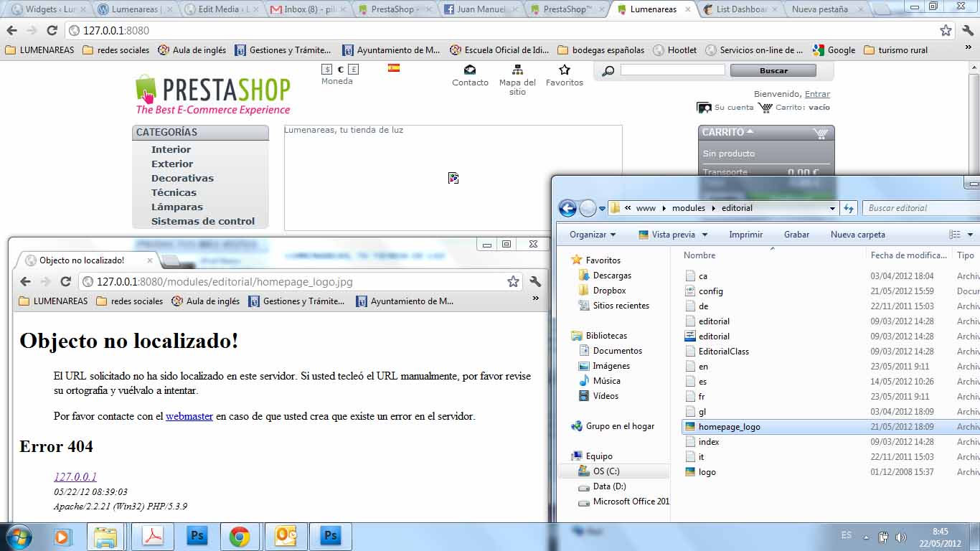Open recent locations dropdown beside Explorer forward button
This screenshot has width=980, height=551.
point(602,209)
